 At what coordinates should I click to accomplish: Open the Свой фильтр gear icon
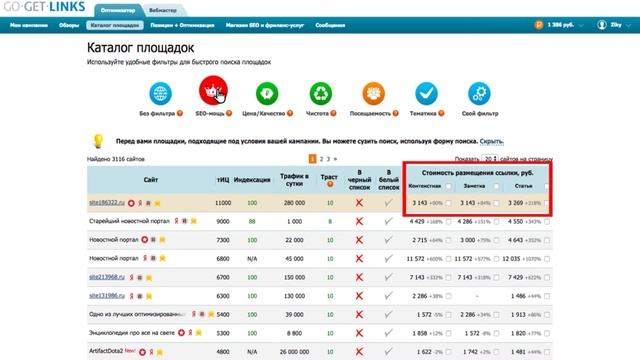(479, 93)
